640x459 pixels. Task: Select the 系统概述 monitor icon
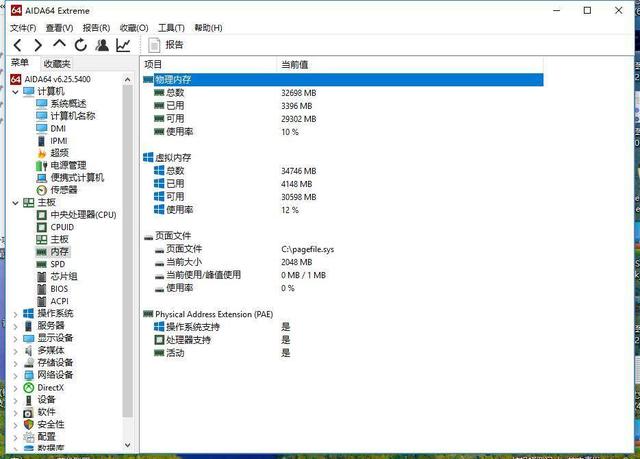(42, 104)
